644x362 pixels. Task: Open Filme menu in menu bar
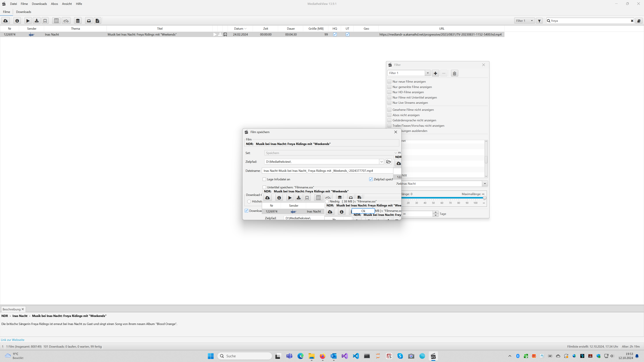(x=24, y=4)
